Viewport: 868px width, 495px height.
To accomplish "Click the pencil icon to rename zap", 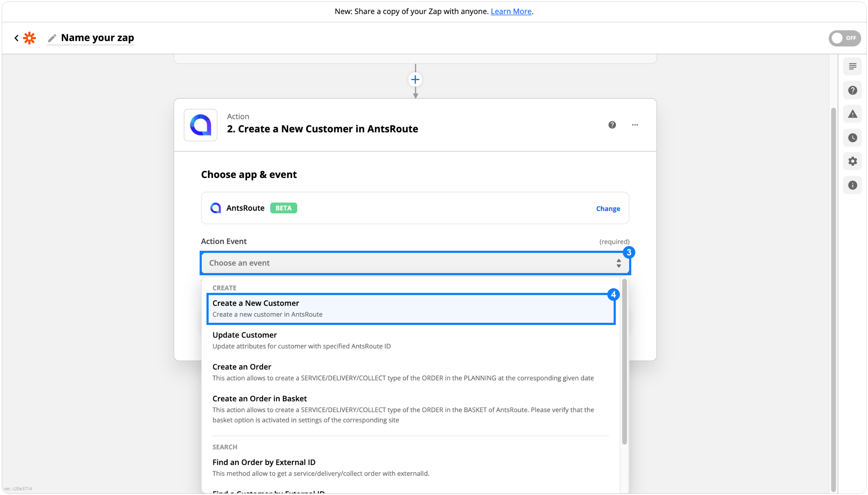I will coord(52,38).
